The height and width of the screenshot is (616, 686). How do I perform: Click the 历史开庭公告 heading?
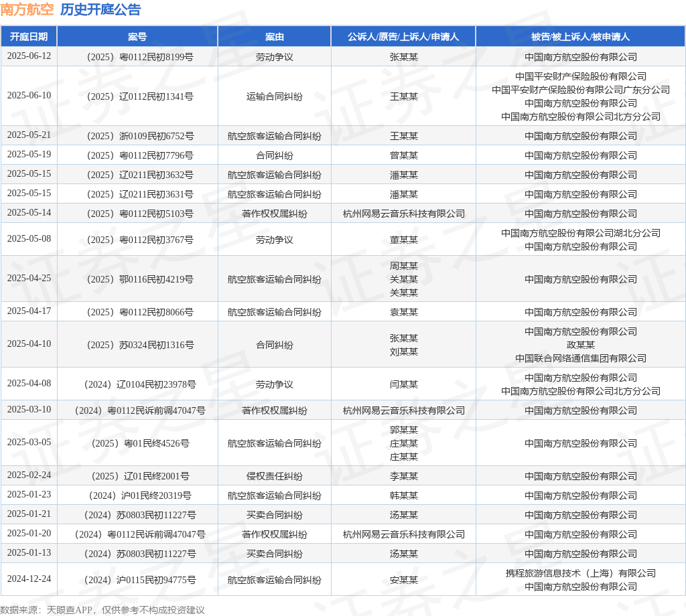point(100,9)
